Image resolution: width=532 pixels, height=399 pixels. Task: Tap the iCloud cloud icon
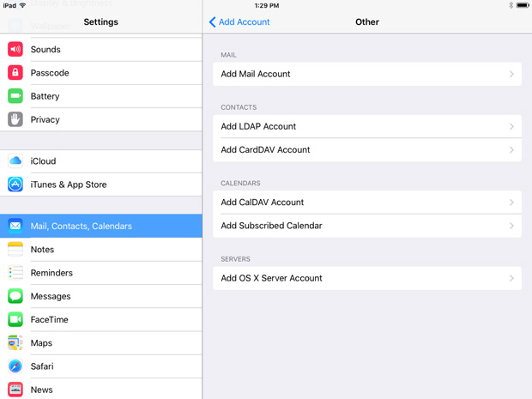[x=15, y=160]
